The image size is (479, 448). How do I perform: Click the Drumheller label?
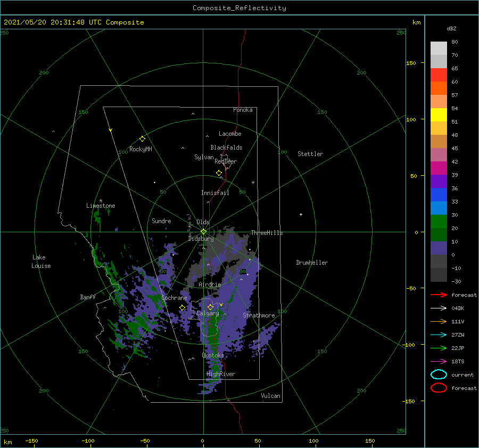coord(312,263)
